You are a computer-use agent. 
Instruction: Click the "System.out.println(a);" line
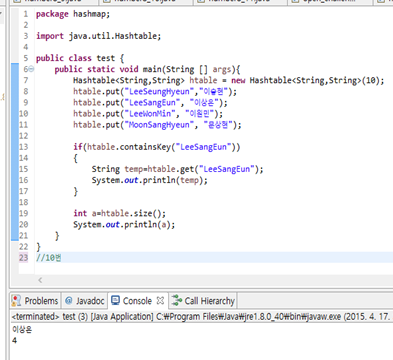pos(124,224)
